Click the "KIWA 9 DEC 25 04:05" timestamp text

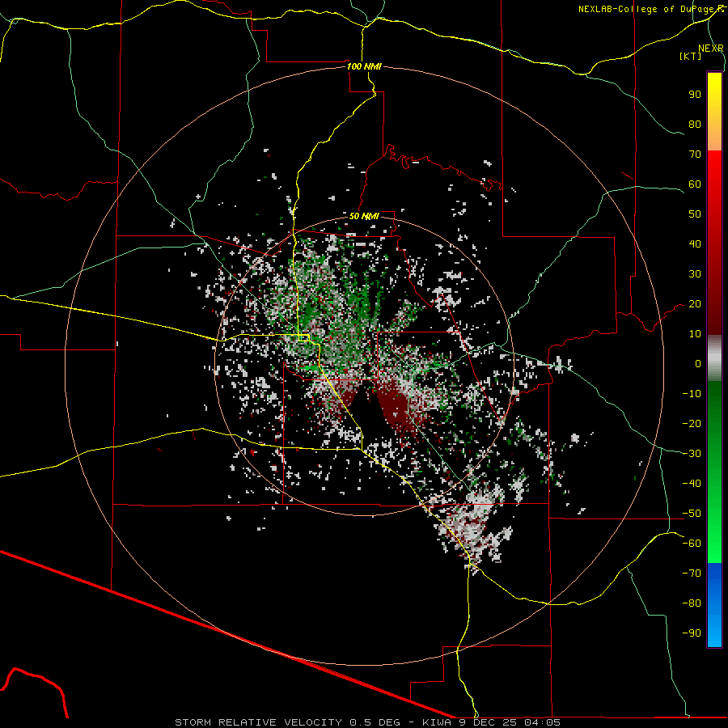491,722
